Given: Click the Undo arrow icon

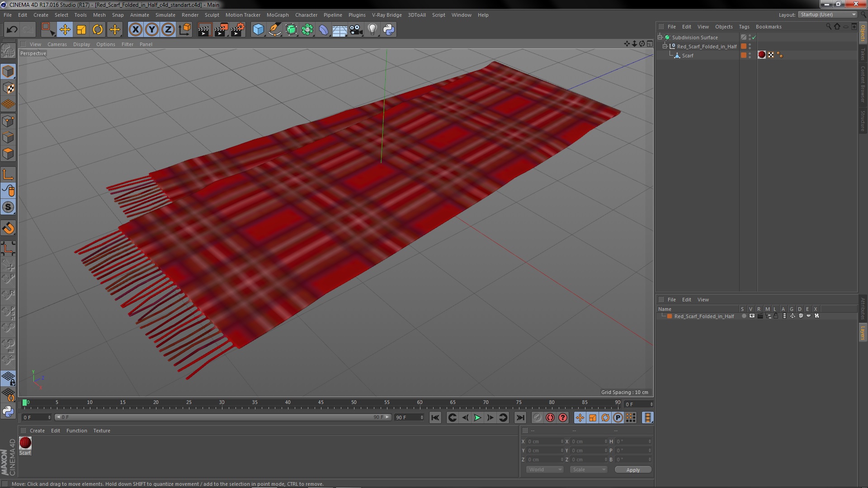Looking at the screenshot, I should pyautogui.click(x=12, y=30).
